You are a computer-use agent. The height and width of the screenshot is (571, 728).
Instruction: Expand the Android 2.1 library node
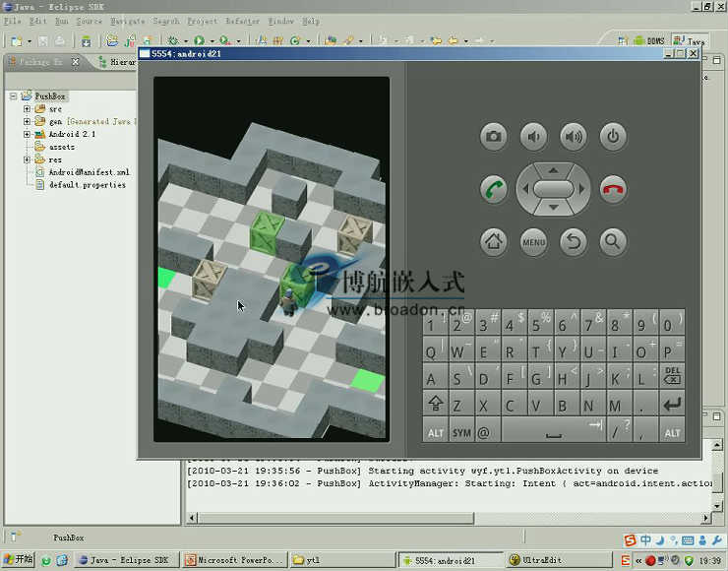coord(27,134)
